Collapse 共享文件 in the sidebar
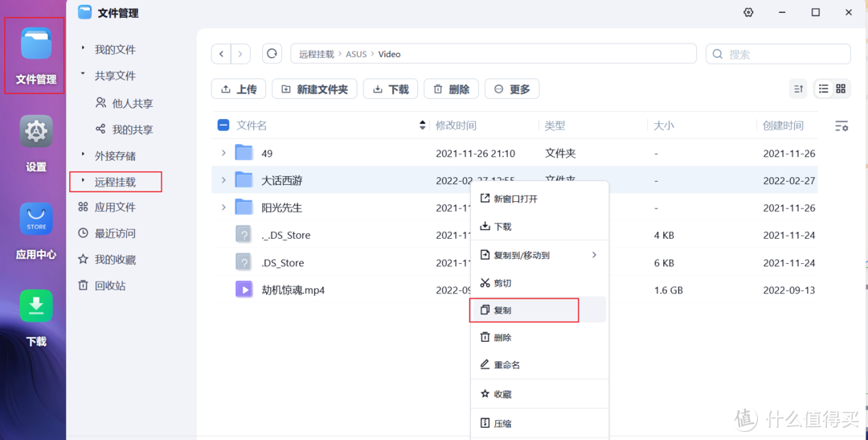The height and width of the screenshot is (440, 868). click(x=83, y=73)
